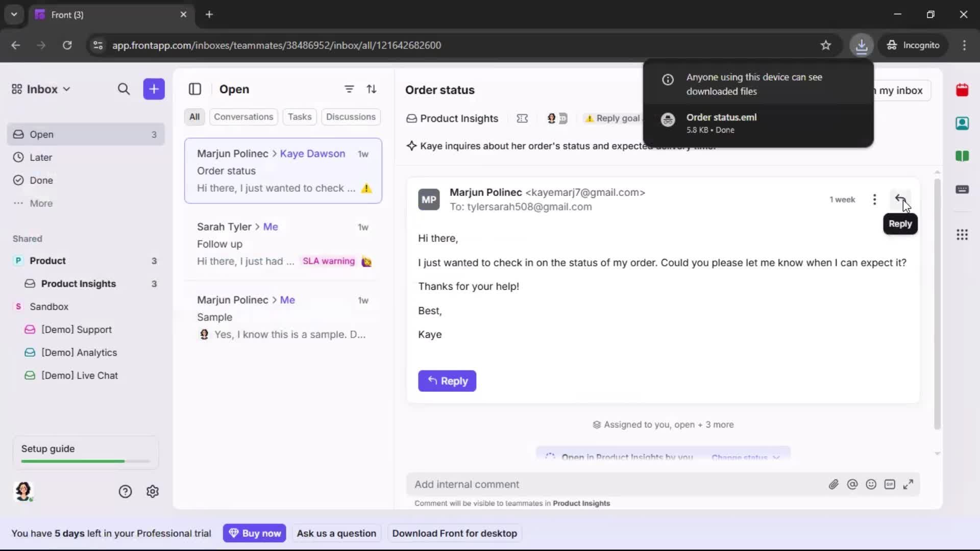Toggle the filter on the Open conversation list
The image size is (980, 551).
349,89
